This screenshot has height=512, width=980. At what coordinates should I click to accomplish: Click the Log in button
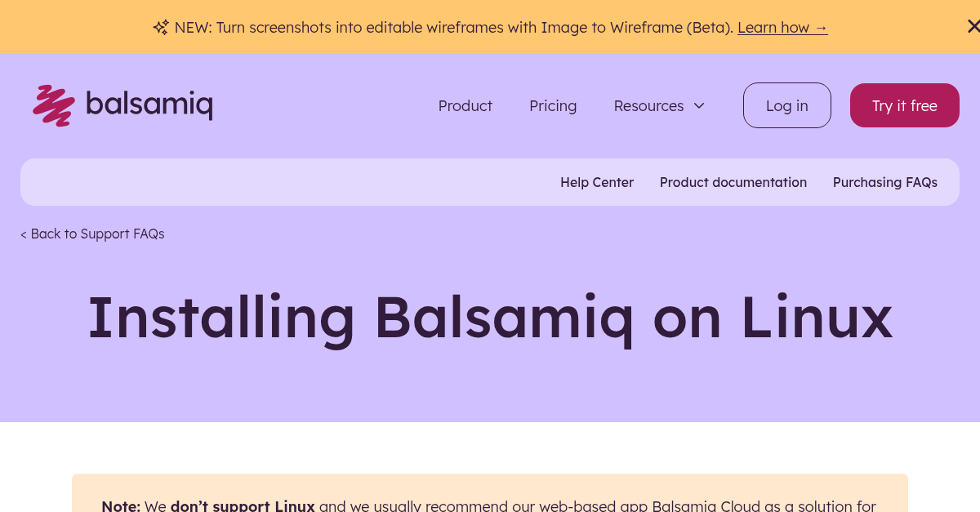tap(786, 105)
